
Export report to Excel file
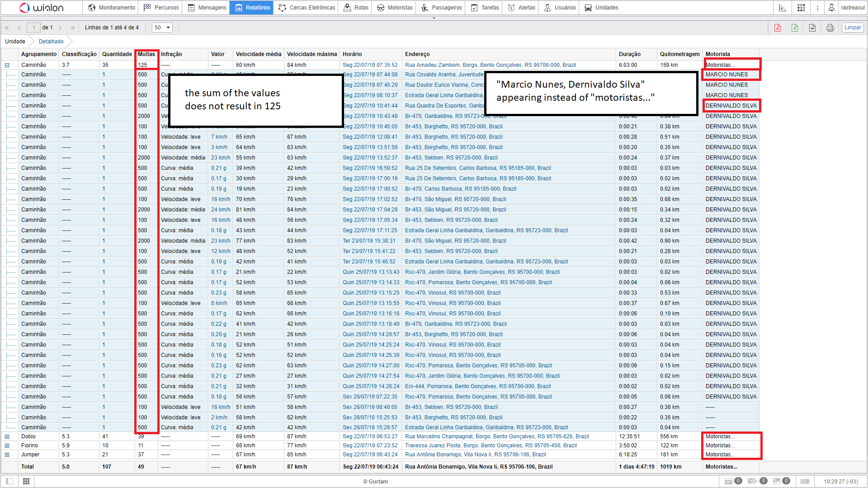(x=795, y=28)
